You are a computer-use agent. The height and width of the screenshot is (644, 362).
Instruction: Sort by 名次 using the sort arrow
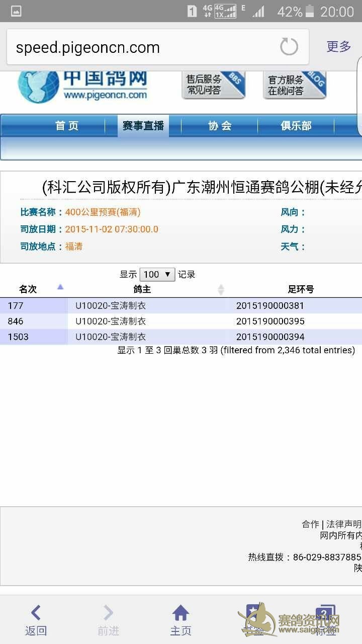click(x=60, y=287)
